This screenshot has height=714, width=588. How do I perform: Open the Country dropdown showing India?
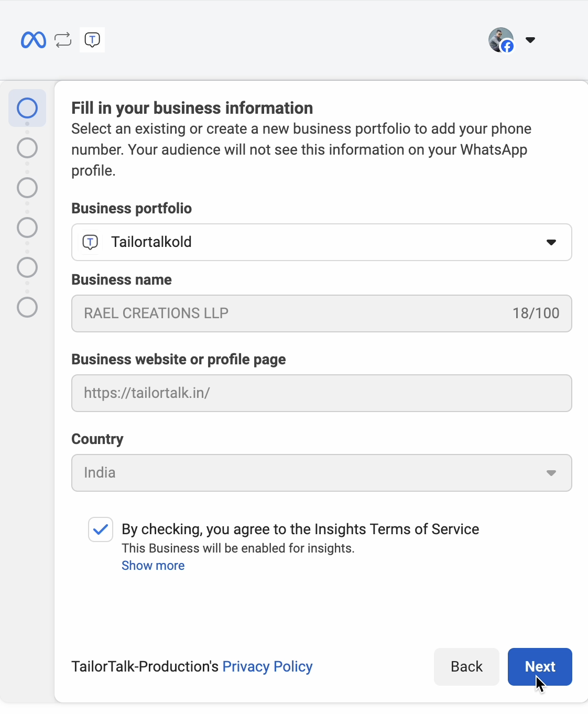point(322,473)
